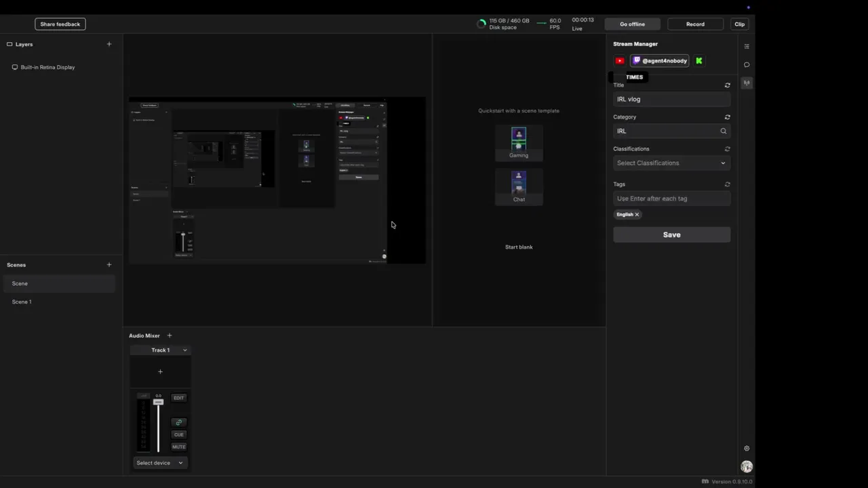
Task: Click EDIT on Track 1
Action: [179, 398]
